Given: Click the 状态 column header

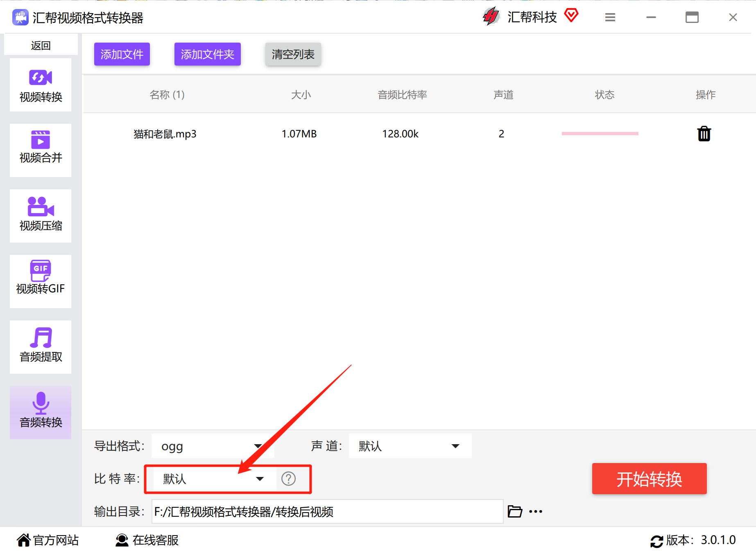Looking at the screenshot, I should click(x=604, y=95).
